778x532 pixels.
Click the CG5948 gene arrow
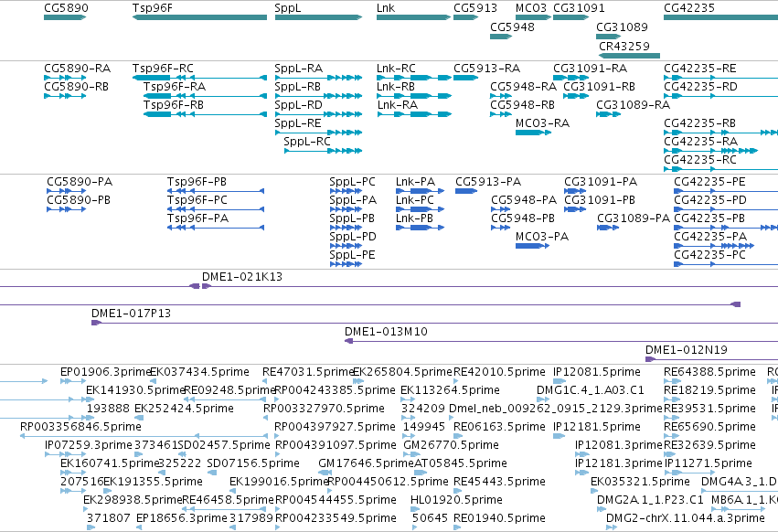tap(501, 37)
